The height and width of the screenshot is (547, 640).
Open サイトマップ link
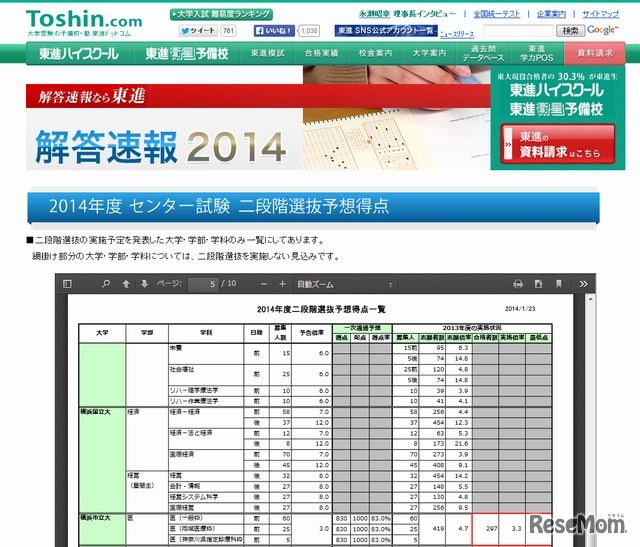(x=600, y=14)
